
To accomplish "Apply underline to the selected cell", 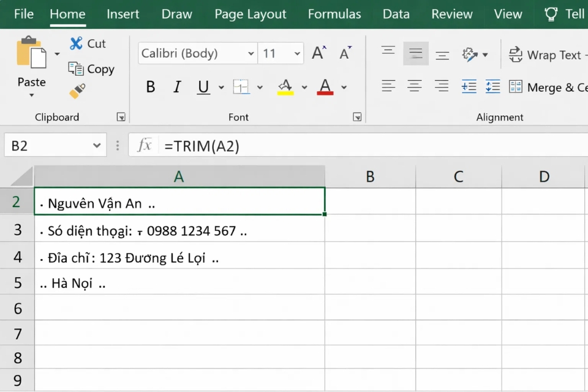I will (202, 86).
